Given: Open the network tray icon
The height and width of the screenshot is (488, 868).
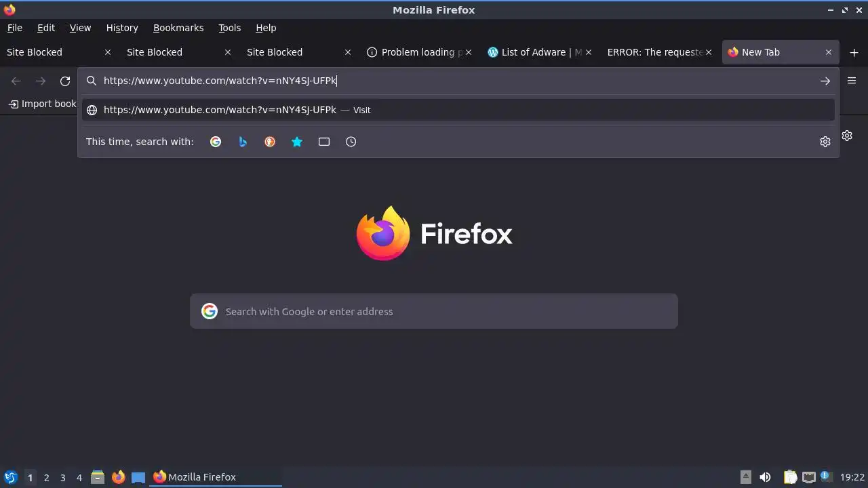Looking at the screenshot, I should pyautogui.click(x=808, y=477).
